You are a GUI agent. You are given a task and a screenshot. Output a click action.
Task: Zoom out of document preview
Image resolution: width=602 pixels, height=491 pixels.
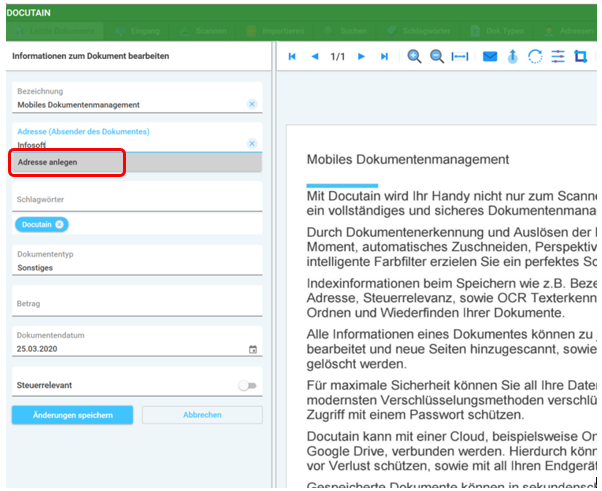pos(437,57)
